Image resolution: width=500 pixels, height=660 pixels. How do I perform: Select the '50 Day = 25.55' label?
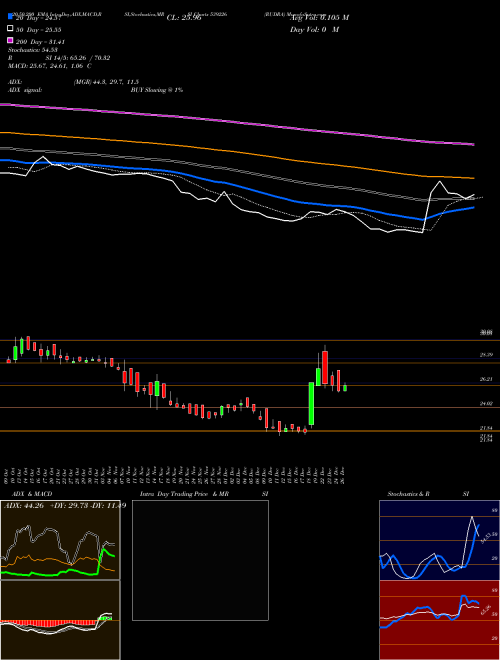[39, 30]
